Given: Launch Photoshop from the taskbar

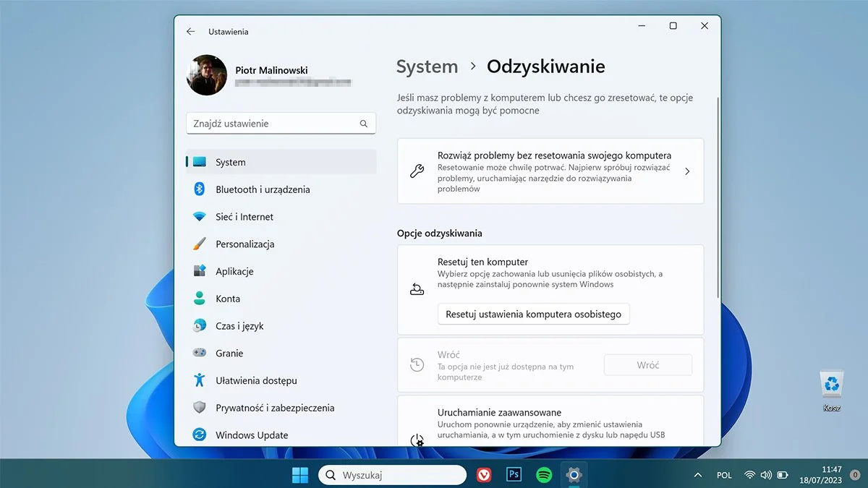Looking at the screenshot, I should point(514,475).
